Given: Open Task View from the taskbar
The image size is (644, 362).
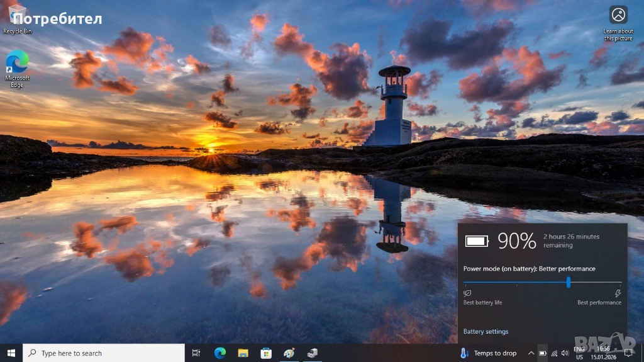Looking at the screenshot, I should point(196,353).
